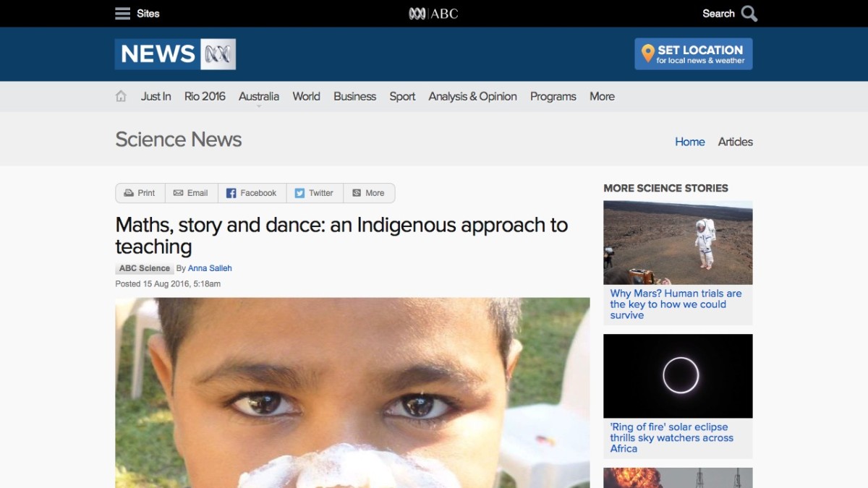Expand the Australia navigation dropdown
The height and width of the screenshot is (488, 868).
(258, 95)
